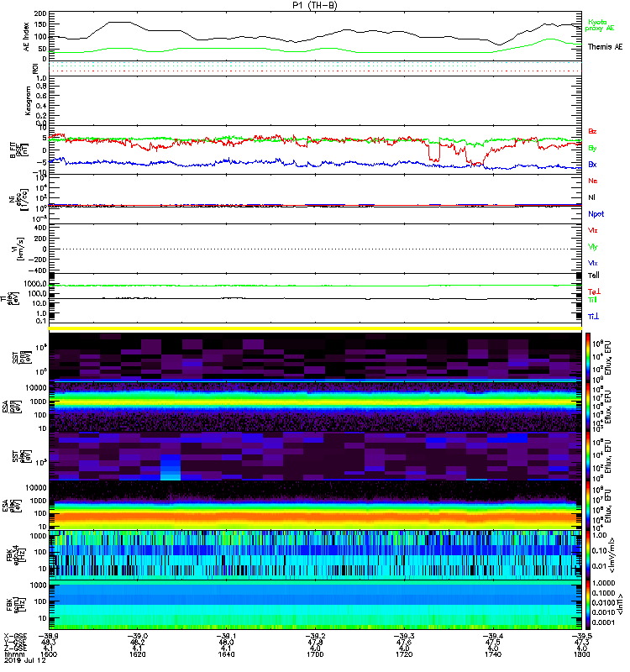Click the <|mV/m|> color bar label
The image size is (630, 672).
click(x=613, y=555)
